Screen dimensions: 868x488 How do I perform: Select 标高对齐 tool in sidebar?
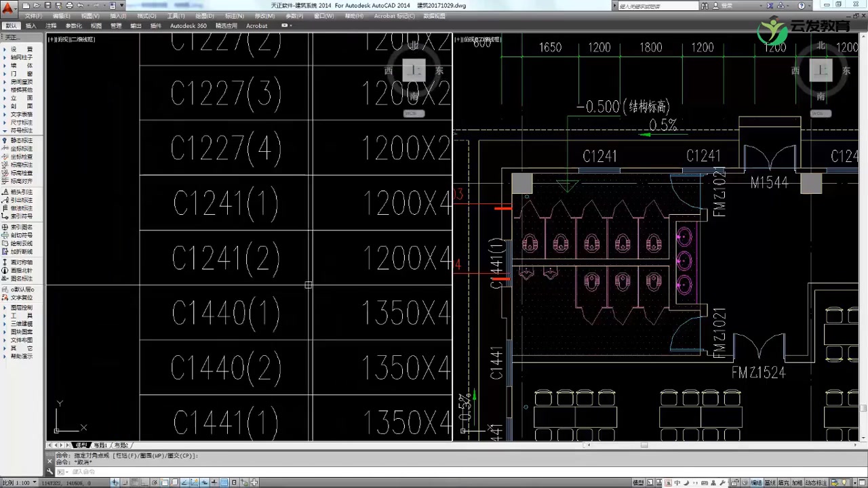point(18,181)
